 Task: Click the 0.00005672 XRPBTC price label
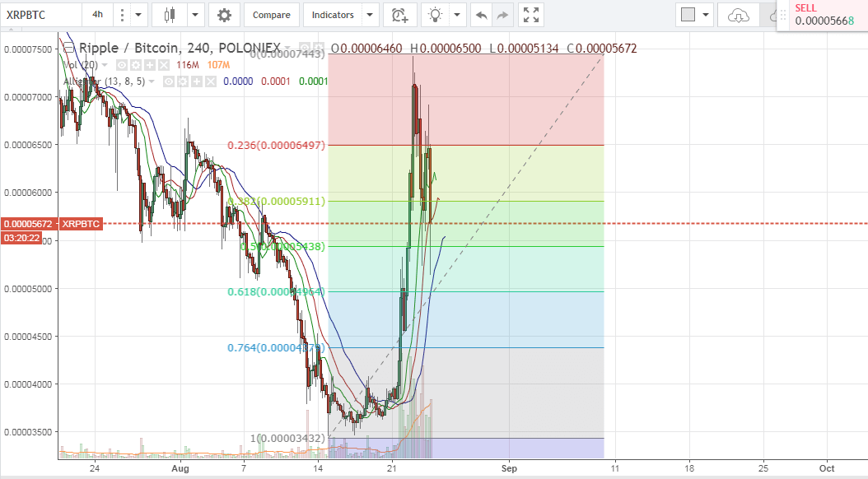click(x=52, y=224)
